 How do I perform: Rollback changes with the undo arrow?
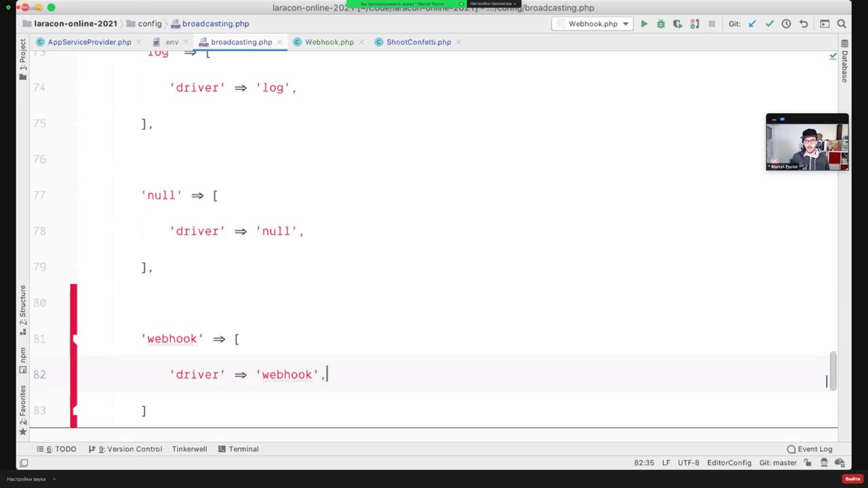tap(804, 24)
